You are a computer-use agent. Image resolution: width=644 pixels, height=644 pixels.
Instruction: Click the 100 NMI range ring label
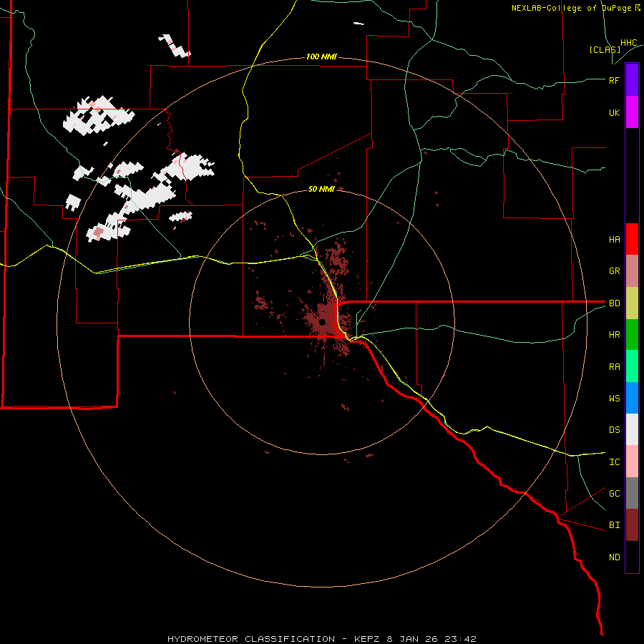321,57
